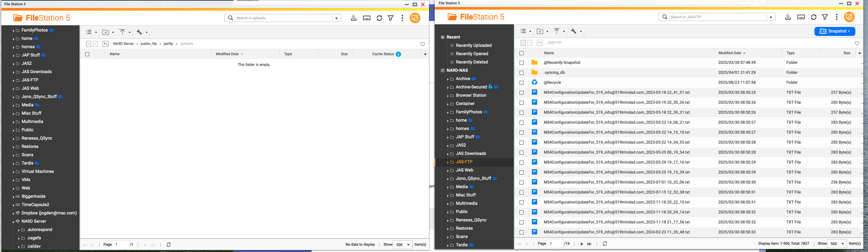Go to next page in right window pager

pyautogui.click(x=581, y=244)
